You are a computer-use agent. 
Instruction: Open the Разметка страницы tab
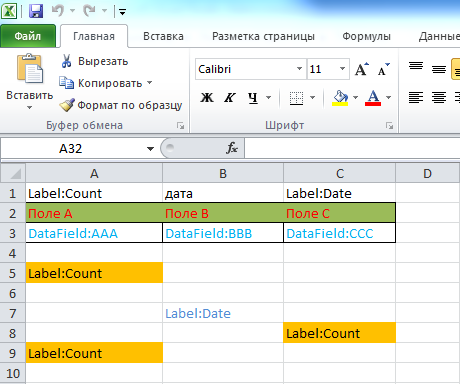point(263,36)
